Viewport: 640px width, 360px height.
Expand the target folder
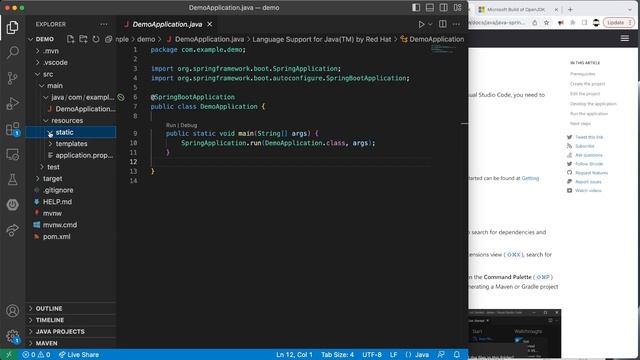click(x=71, y=179)
